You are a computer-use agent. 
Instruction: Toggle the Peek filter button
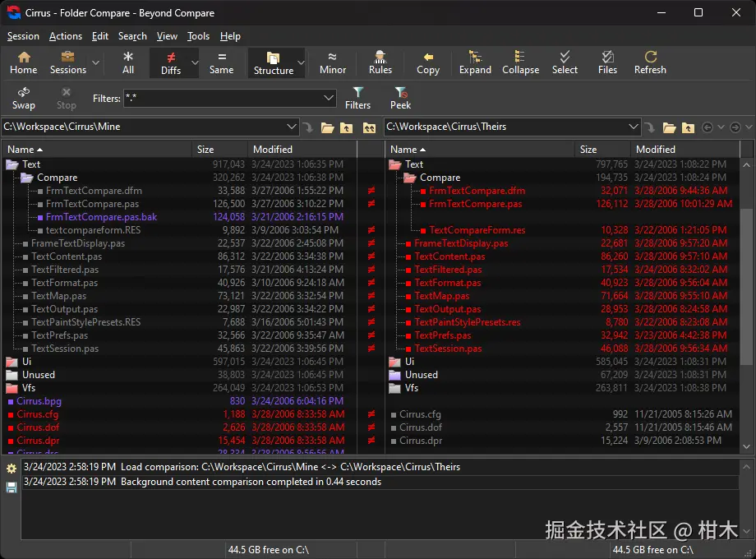tap(401, 99)
